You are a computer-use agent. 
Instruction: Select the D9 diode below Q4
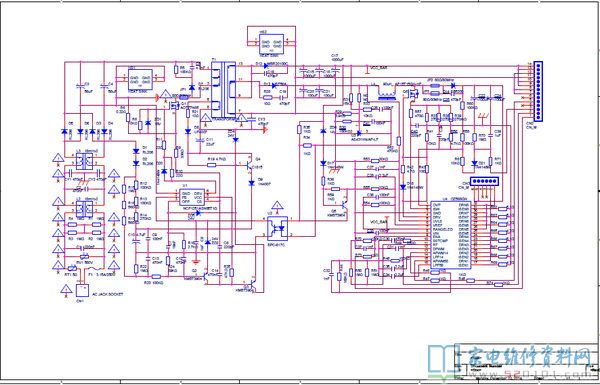(251, 183)
